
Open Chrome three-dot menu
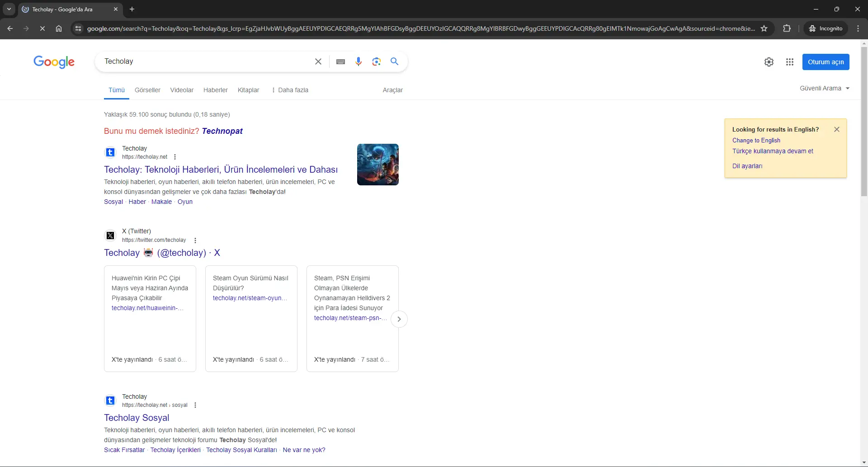[858, 28]
